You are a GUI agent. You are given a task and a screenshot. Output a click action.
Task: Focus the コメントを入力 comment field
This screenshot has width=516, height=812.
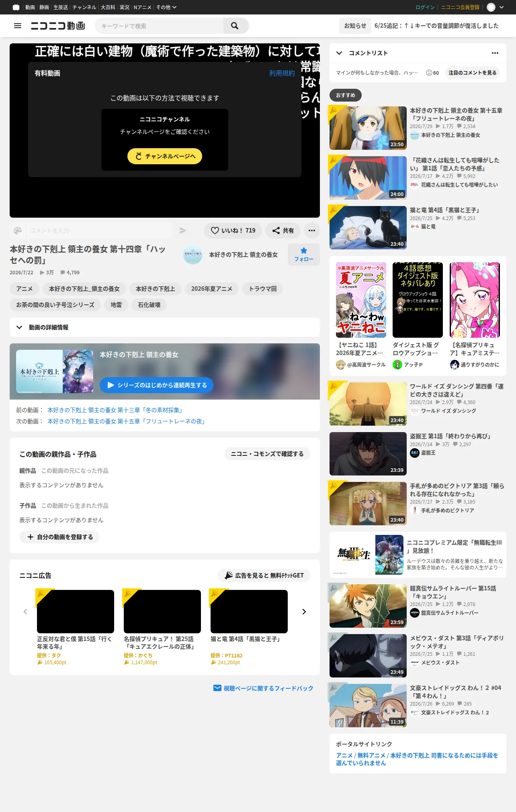click(x=99, y=231)
